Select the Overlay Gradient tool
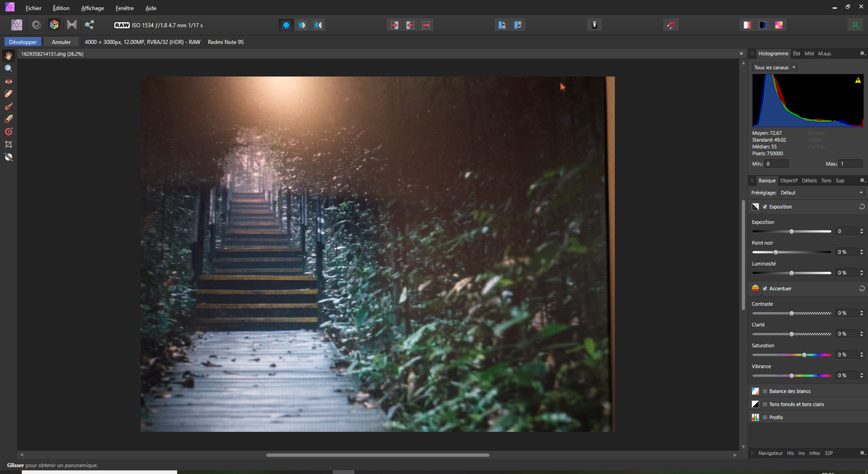The width and height of the screenshot is (868, 474). coord(9,132)
